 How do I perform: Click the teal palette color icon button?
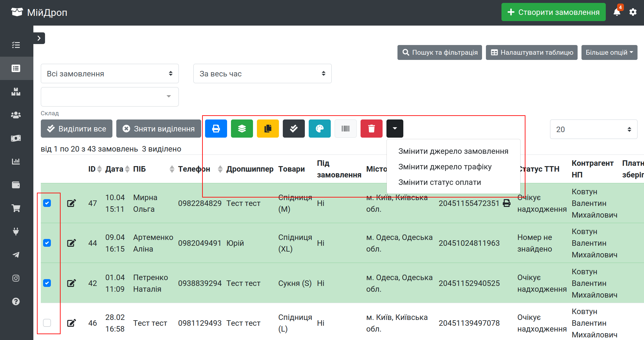coord(320,129)
